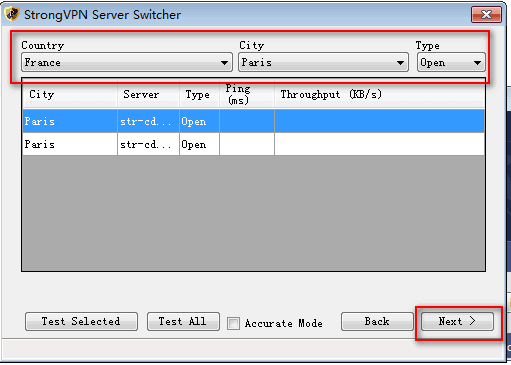Image resolution: width=511 pixels, height=365 pixels.
Task: Sort by the Throughput (KB/s) column header
Action: pos(379,94)
